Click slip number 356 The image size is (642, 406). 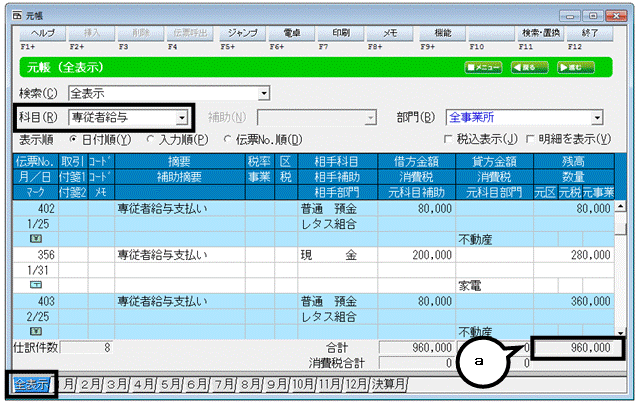click(46, 255)
